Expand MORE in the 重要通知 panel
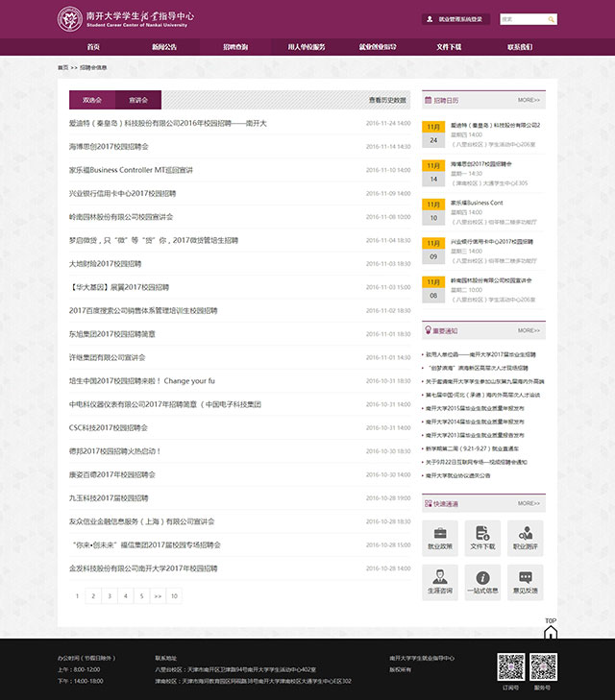The height and width of the screenshot is (700, 615). (x=529, y=330)
